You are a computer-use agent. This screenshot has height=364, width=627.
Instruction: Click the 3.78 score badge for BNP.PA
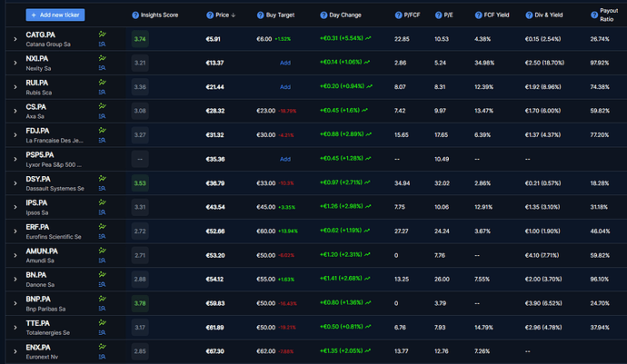click(x=140, y=303)
